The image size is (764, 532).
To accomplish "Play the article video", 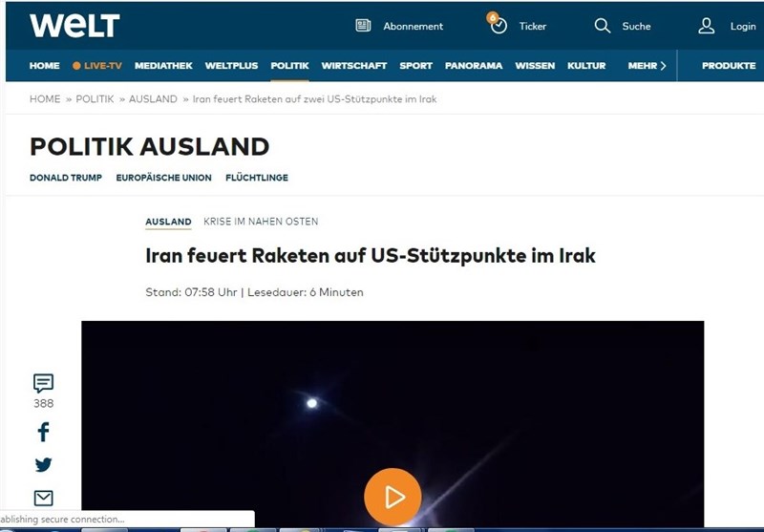I will click(x=393, y=497).
